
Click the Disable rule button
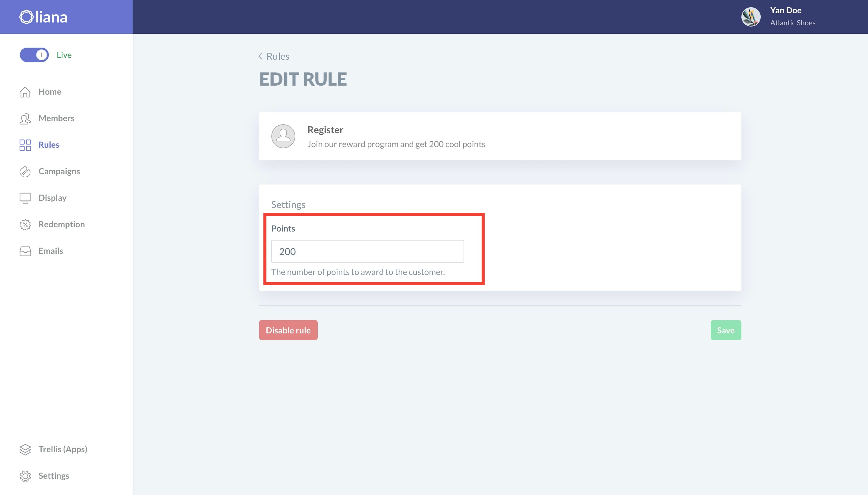[288, 330]
